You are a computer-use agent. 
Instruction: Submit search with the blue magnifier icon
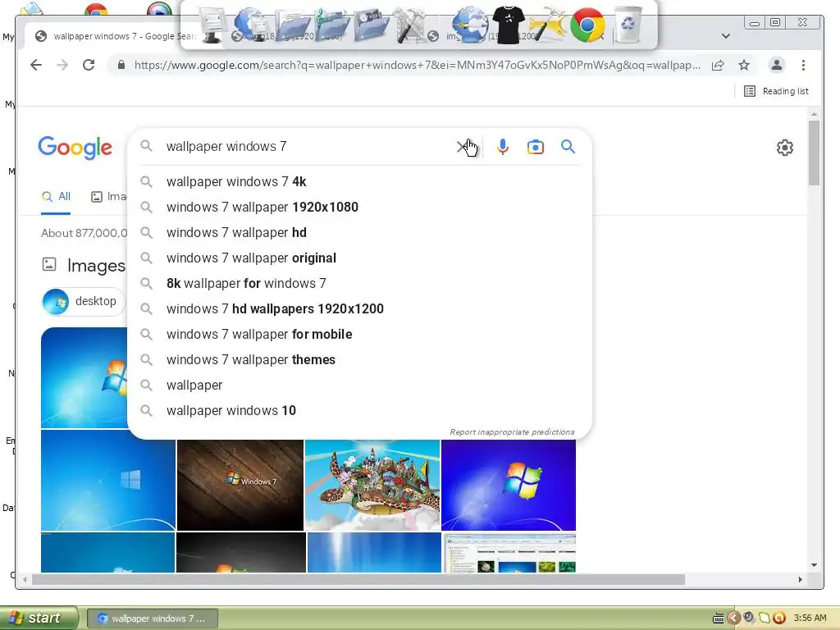tap(568, 146)
